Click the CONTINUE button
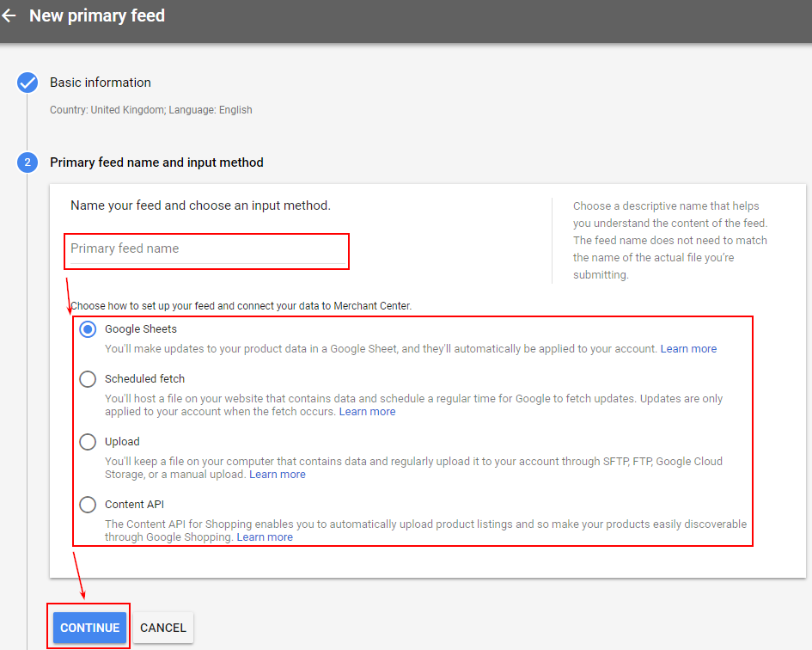The height and width of the screenshot is (650, 812). point(89,628)
